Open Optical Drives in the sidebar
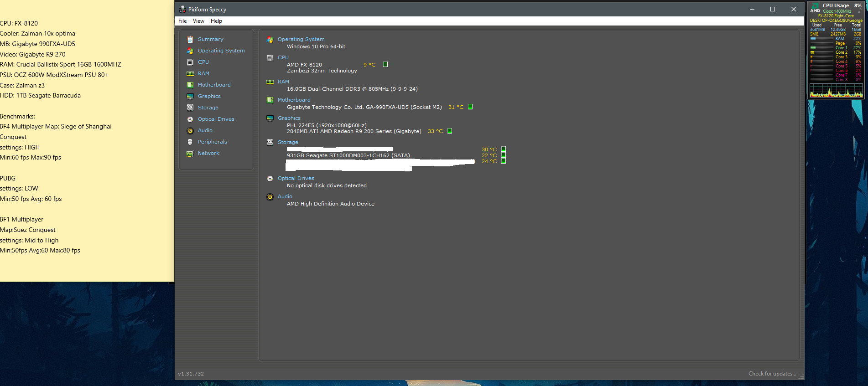The image size is (868, 386). click(216, 119)
